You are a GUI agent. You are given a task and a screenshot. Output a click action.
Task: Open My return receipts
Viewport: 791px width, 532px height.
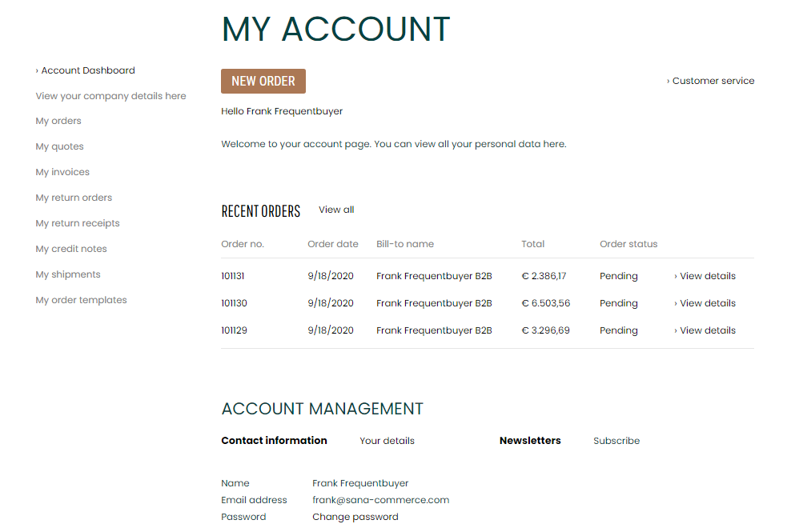[x=77, y=223]
